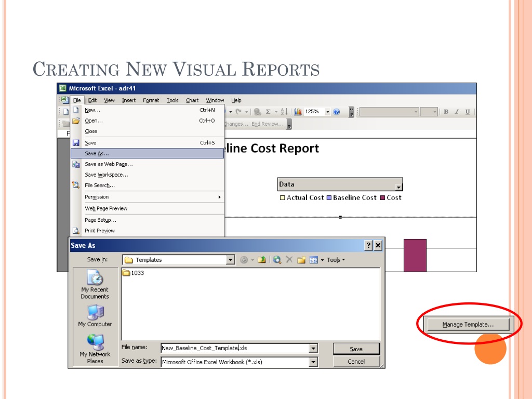This screenshot has width=532, height=399.
Task: Expand the zoom 125% dropdown
Action: 328,112
